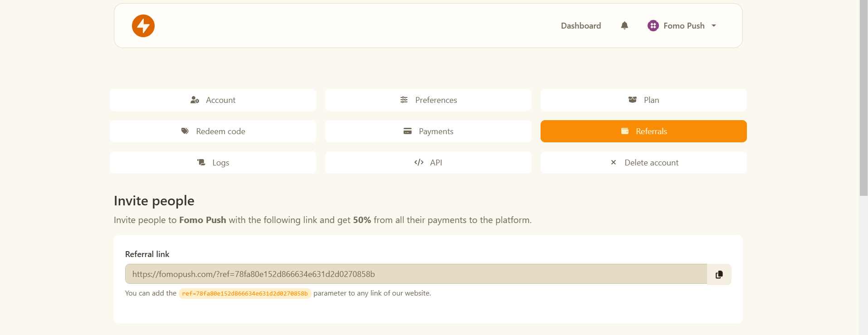Click the API code brackets icon
The image size is (868, 335).
click(x=419, y=162)
